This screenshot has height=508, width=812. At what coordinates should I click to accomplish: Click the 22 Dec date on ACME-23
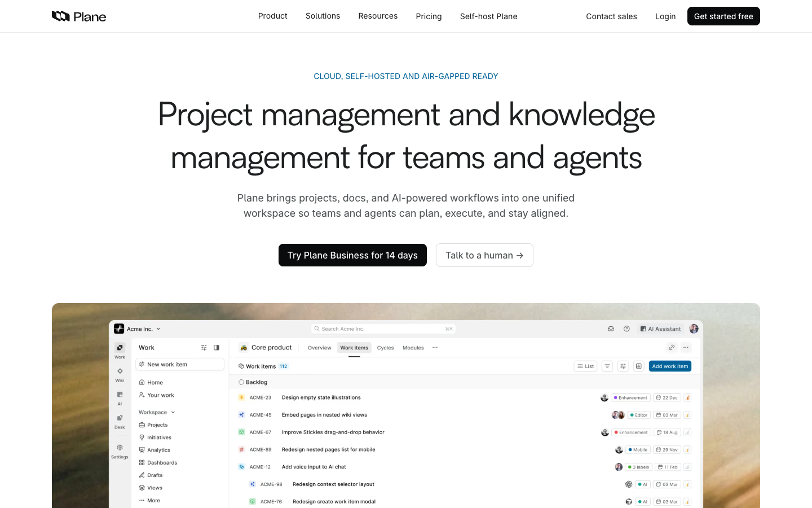click(x=667, y=397)
